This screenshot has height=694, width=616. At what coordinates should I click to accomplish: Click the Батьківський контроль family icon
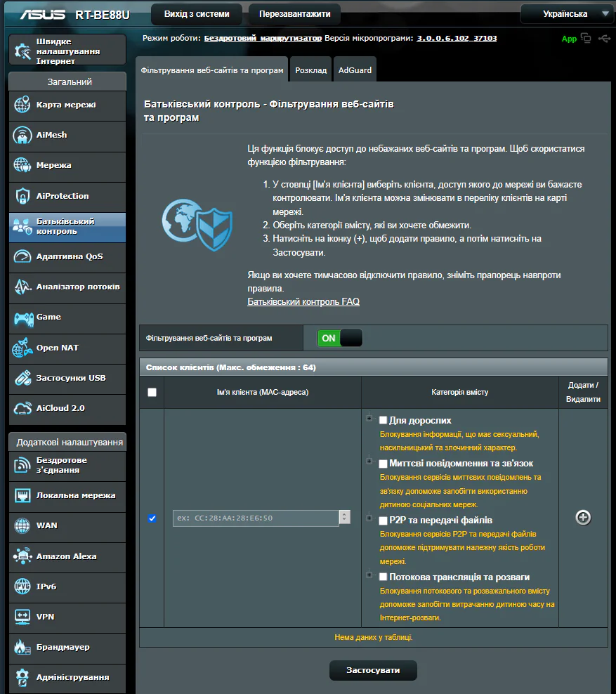coord(22,226)
